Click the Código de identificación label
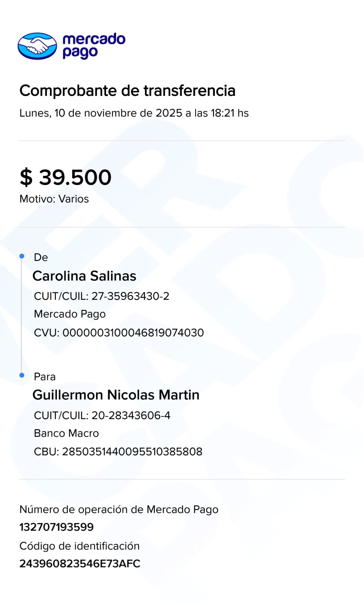The width and height of the screenshot is (364, 605). [80, 546]
